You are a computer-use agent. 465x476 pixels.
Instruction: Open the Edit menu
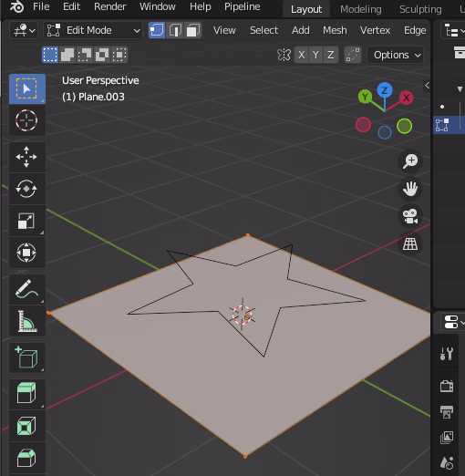click(71, 6)
